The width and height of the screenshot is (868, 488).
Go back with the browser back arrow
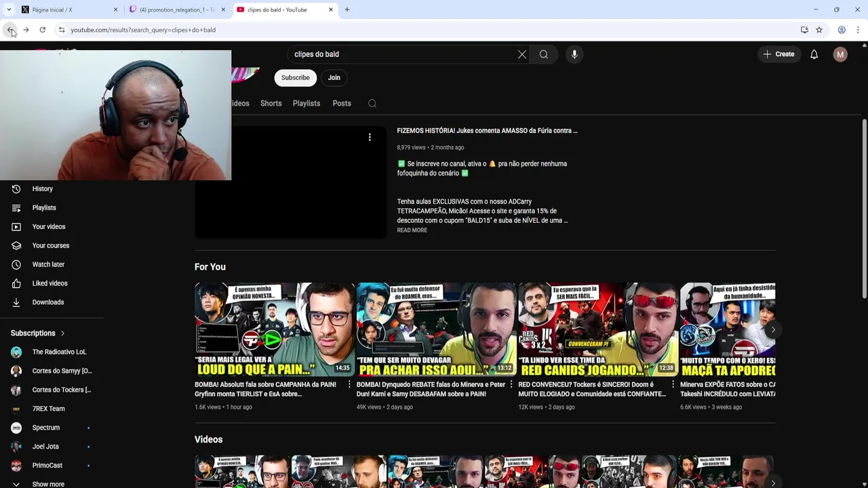10,30
